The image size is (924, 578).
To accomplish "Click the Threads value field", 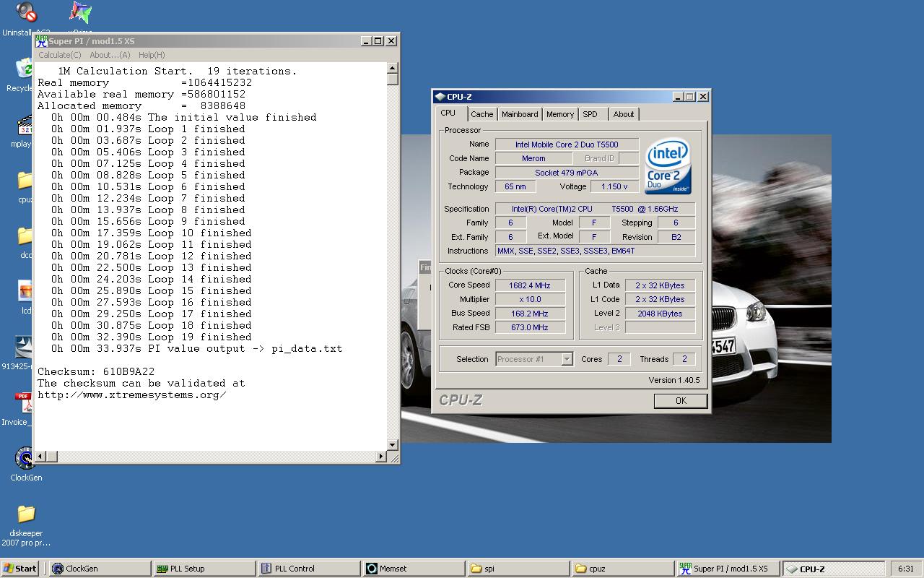I will click(x=684, y=359).
